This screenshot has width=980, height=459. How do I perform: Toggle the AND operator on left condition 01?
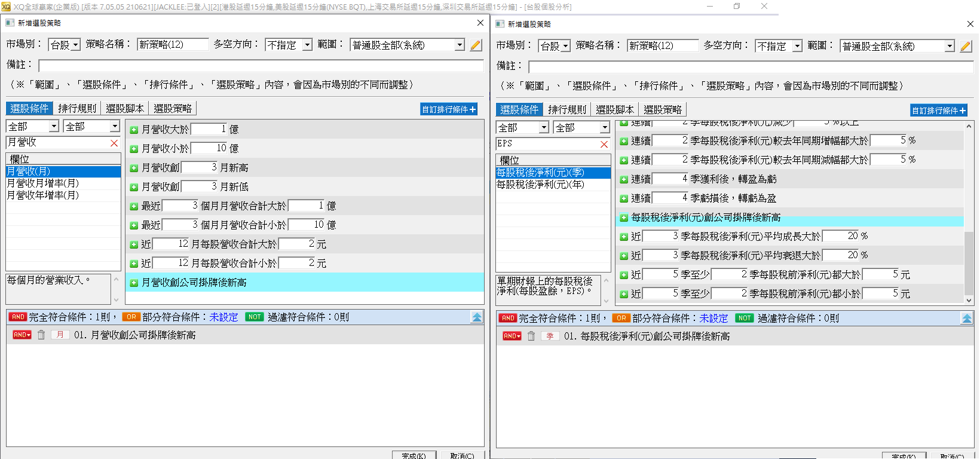[x=22, y=335]
